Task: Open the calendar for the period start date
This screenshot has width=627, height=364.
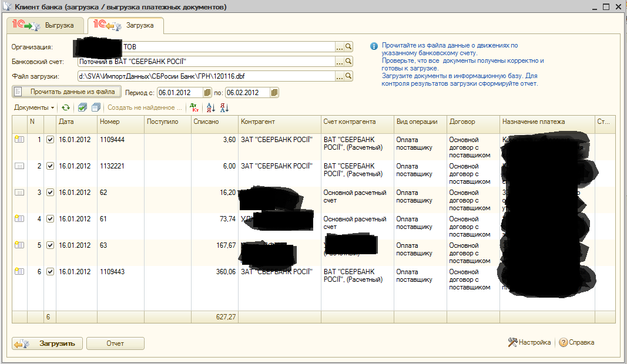Action: click(x=207, y=92)
